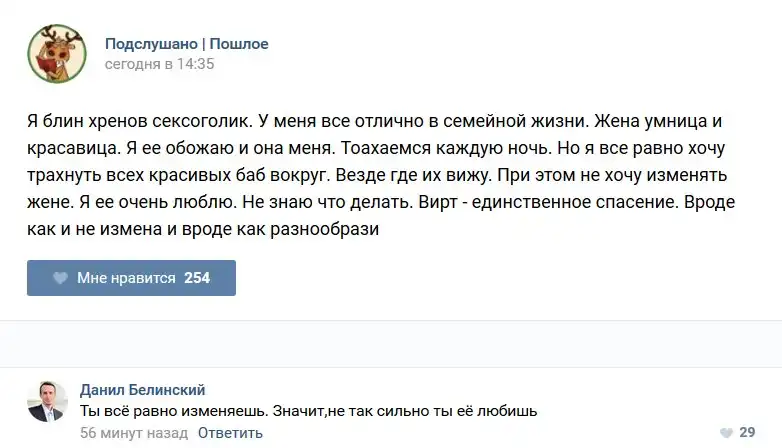This screenshot has width=782, height=448.
Task: Open Данил Белинский's profile photo
Action: point(46,401)
